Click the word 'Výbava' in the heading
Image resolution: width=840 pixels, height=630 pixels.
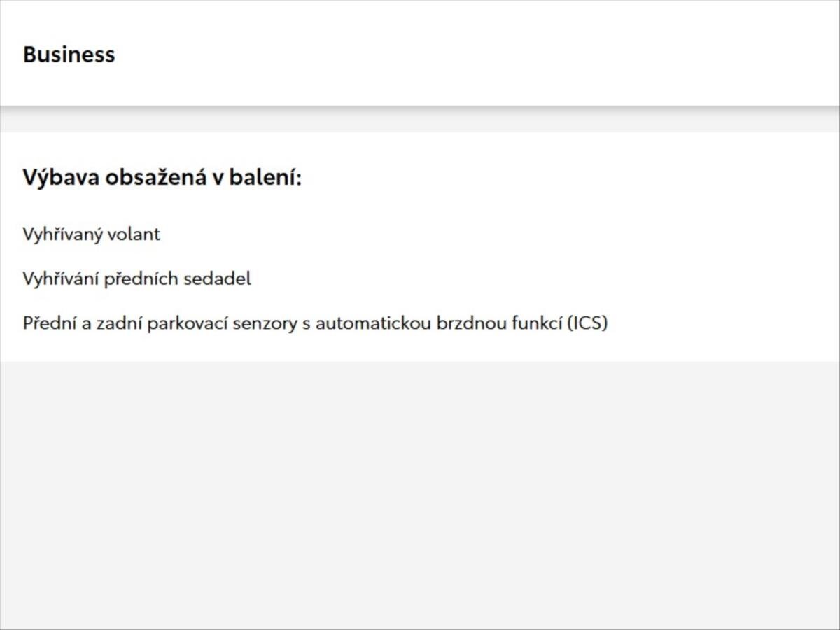60,177
